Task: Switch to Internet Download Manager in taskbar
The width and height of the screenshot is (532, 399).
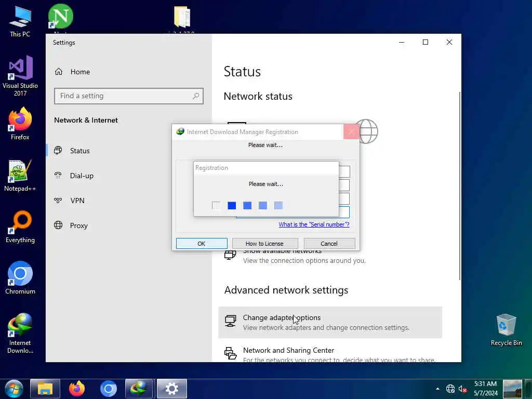Action: tap(139, 389)
